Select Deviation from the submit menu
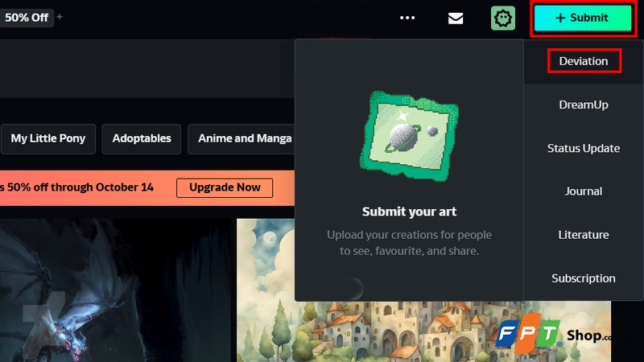 pos(583,61)
